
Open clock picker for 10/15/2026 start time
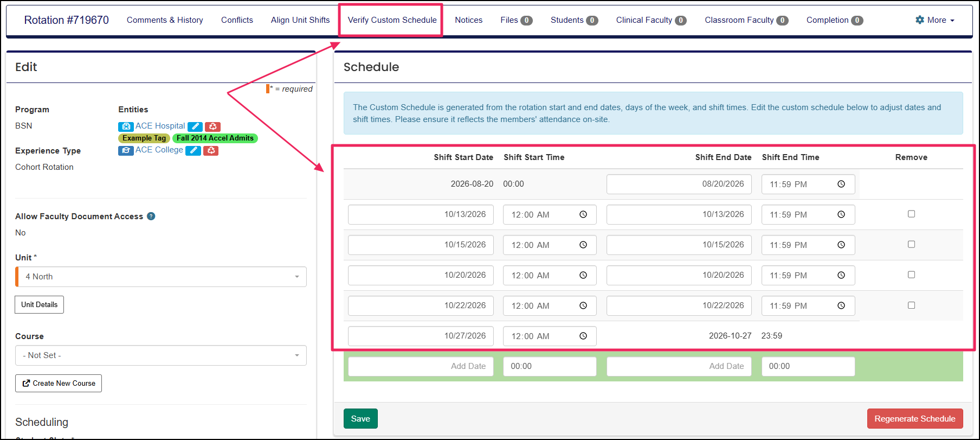click(x=583, y=245)
